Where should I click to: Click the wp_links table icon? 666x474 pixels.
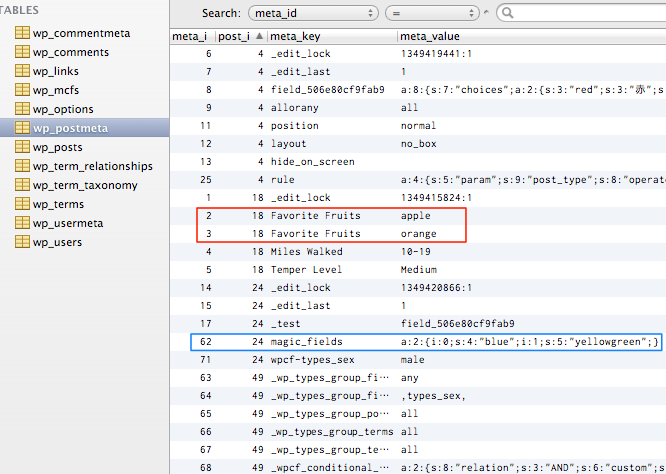(22, 71)
